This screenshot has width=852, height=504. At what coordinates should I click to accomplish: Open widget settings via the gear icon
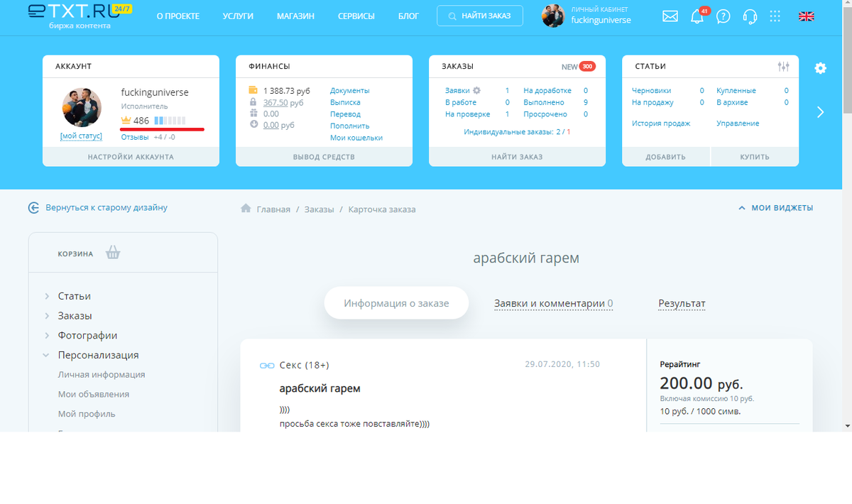[x=820, y=68]
